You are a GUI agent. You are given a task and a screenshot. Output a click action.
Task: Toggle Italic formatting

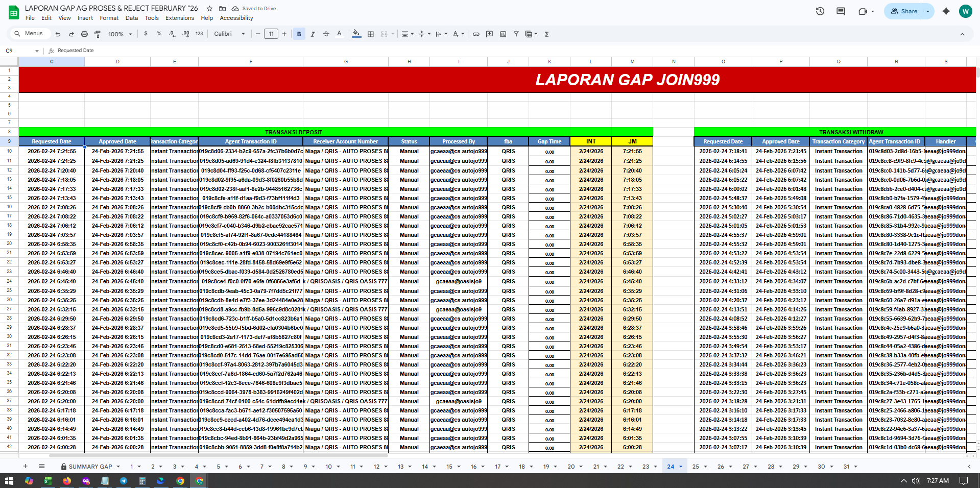tap(313, 34)
